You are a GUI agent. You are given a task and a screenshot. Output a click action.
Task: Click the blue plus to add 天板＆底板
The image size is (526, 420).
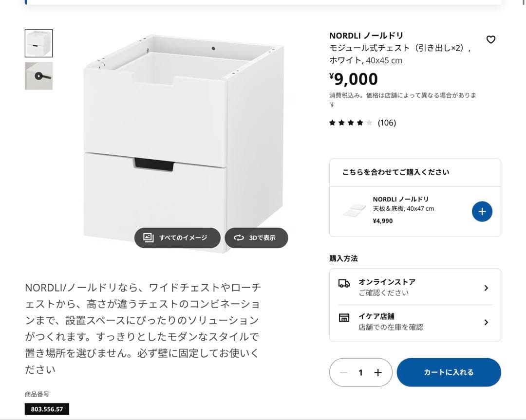[482, 211]
